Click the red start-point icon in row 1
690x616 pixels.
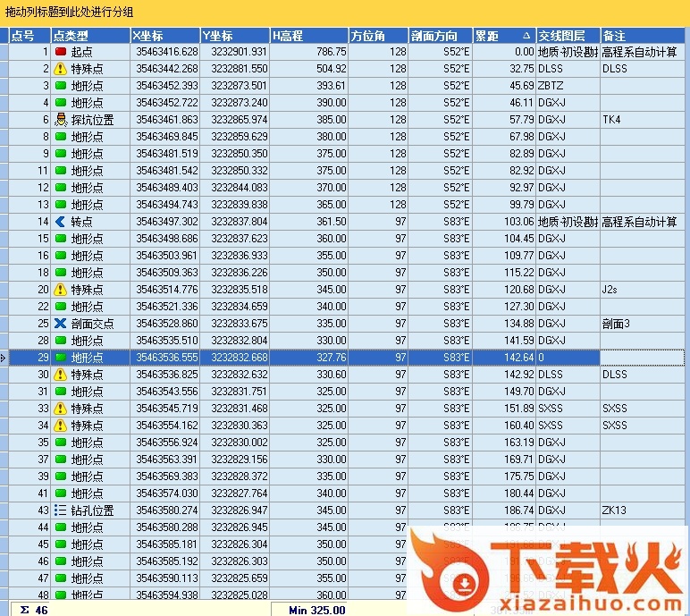pyautogui.click(x=61, y=52)
